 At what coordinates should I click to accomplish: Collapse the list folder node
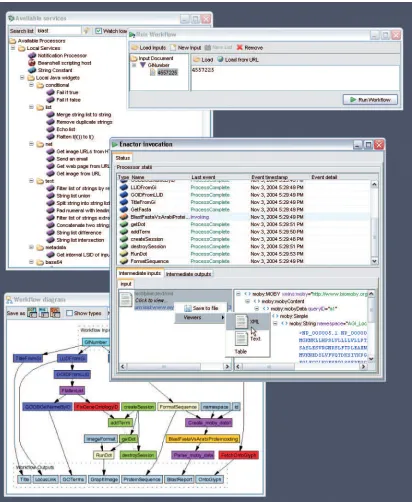coord(31,107)
